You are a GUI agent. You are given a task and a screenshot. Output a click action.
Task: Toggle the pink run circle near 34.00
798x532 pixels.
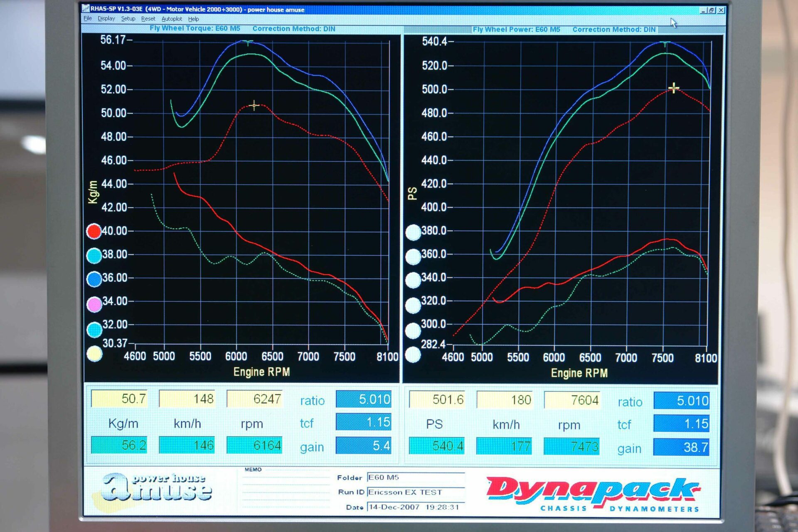coord(94,304)
